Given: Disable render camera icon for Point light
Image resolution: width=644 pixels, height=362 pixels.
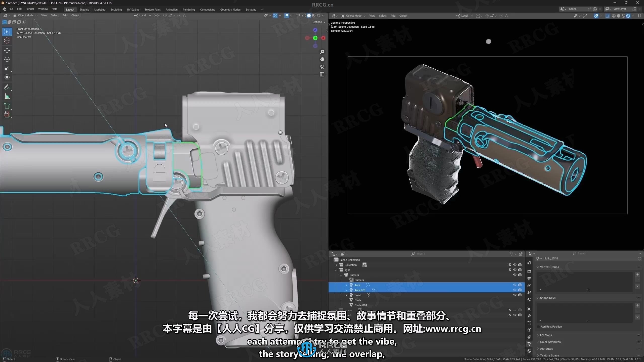Looking at the screenshot, I should click(x=520, y=295).
